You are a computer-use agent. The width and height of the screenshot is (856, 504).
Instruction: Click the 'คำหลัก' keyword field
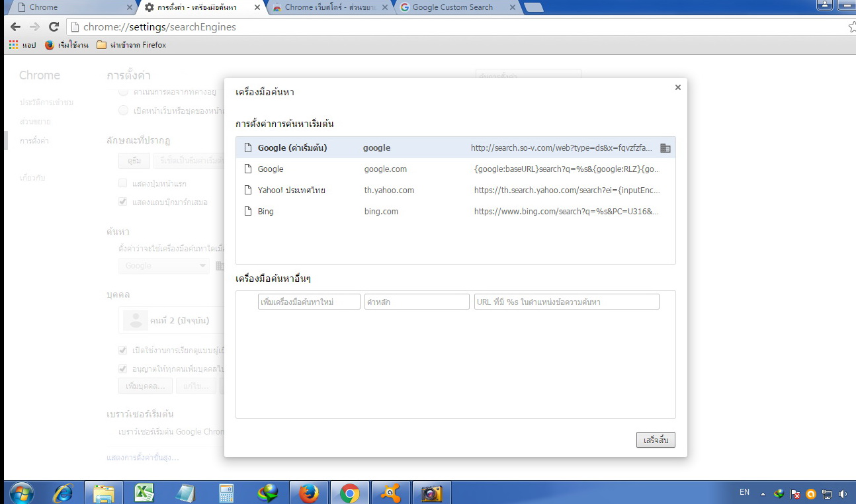(x=417, y=302)
